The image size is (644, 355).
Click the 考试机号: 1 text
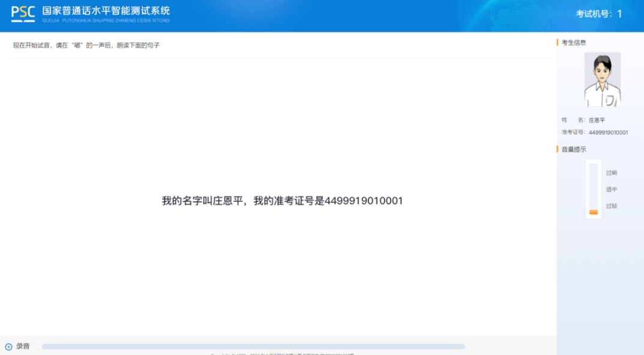click(599, 14)
